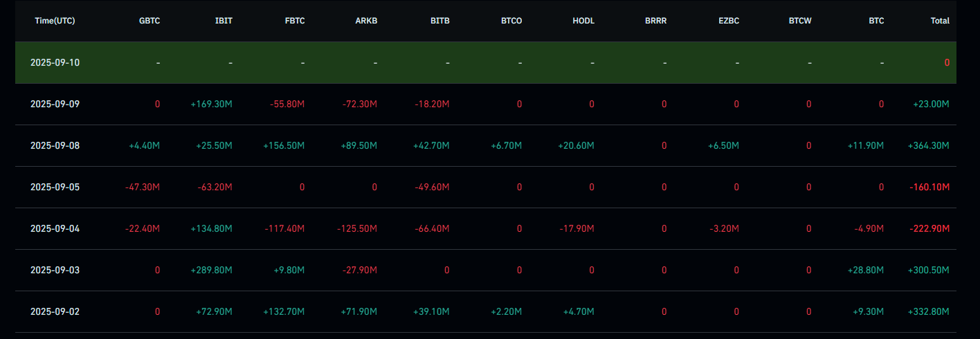Screen dimensions: 980x339
Task: Click the +28.80M BTC value
Action: pos(865,270)
